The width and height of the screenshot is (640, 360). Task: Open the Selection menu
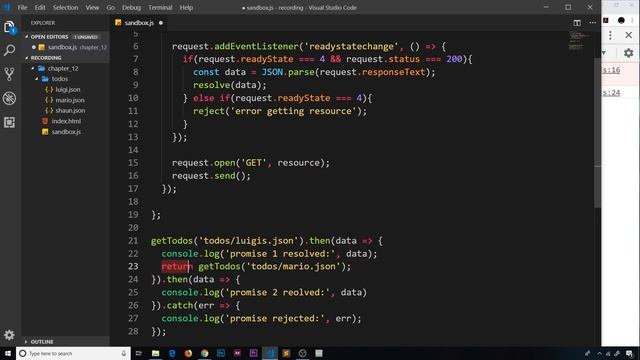(65, 7)
